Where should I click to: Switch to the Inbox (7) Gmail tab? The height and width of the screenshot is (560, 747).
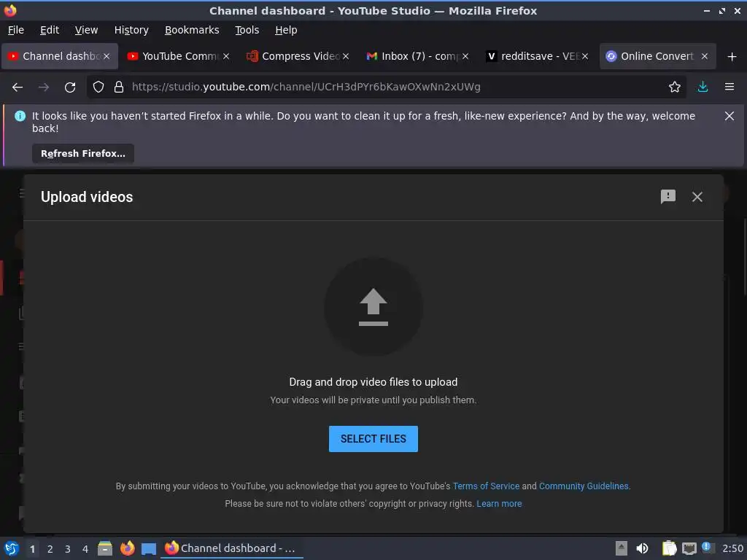[x=418, y=56]
